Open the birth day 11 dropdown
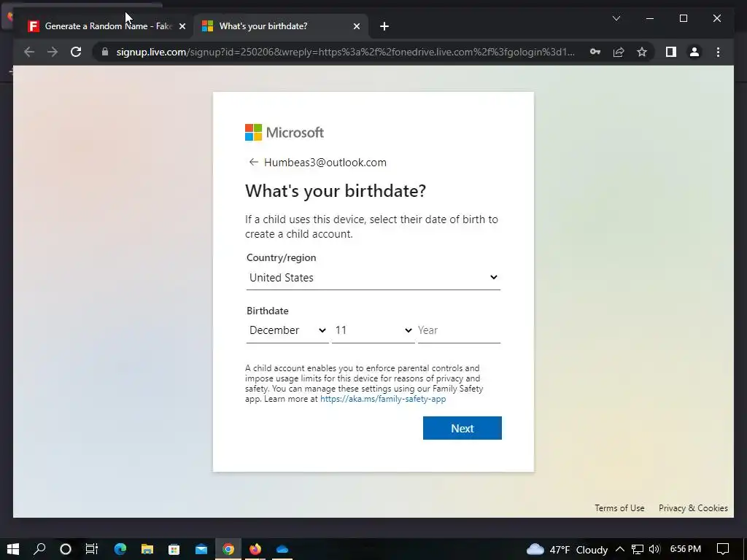The width and height of the screenshot is (747, 560). tap(373, 330)
